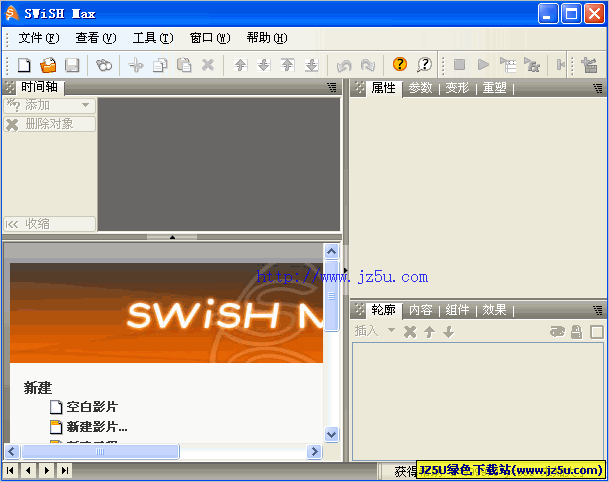Open a file with the folder icon

coord(48,65)
